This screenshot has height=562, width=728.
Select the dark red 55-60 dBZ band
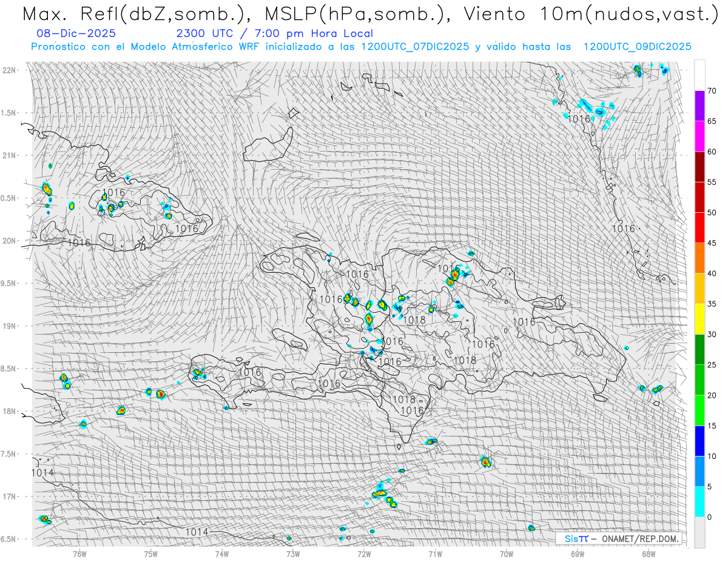point(699,167)
